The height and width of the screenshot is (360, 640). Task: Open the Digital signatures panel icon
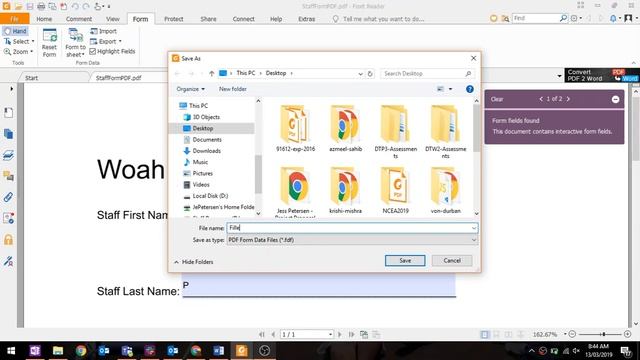(x=8, y=261)
